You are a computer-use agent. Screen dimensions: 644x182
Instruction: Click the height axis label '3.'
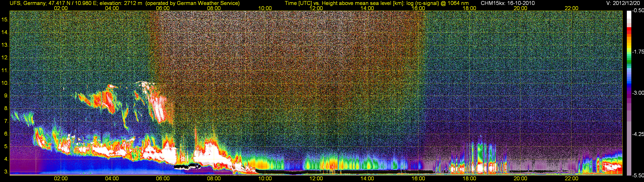6,172
